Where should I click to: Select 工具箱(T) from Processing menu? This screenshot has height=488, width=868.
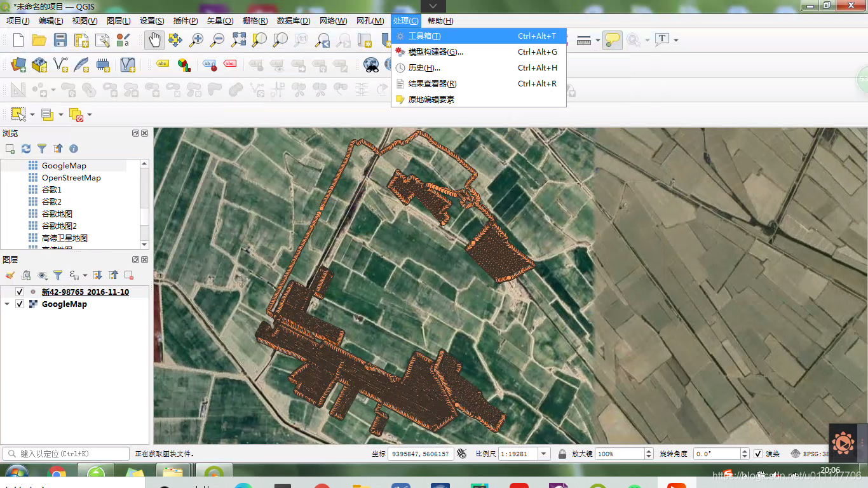coord(478,36)
